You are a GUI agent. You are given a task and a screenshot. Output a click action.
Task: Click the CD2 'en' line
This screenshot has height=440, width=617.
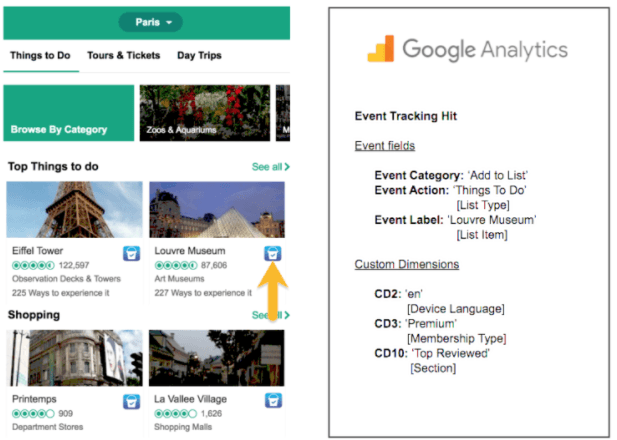tap(398, 294)
